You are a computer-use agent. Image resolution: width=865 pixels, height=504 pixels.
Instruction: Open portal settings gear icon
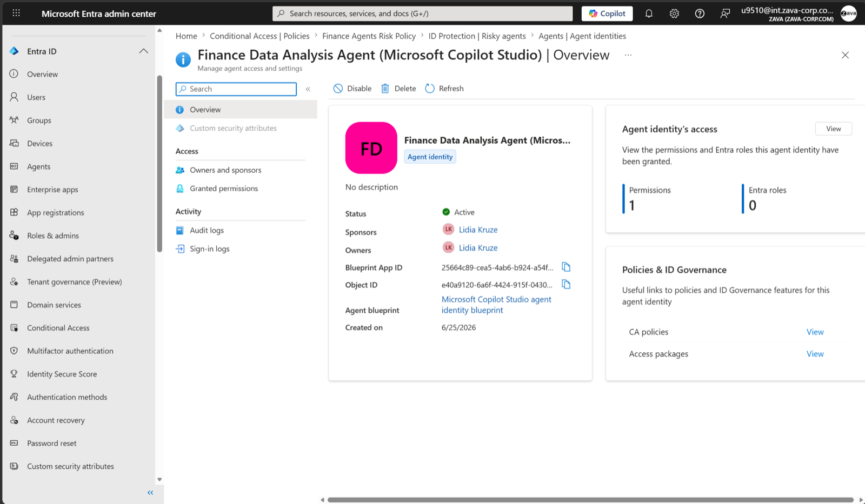click(674, 14)
